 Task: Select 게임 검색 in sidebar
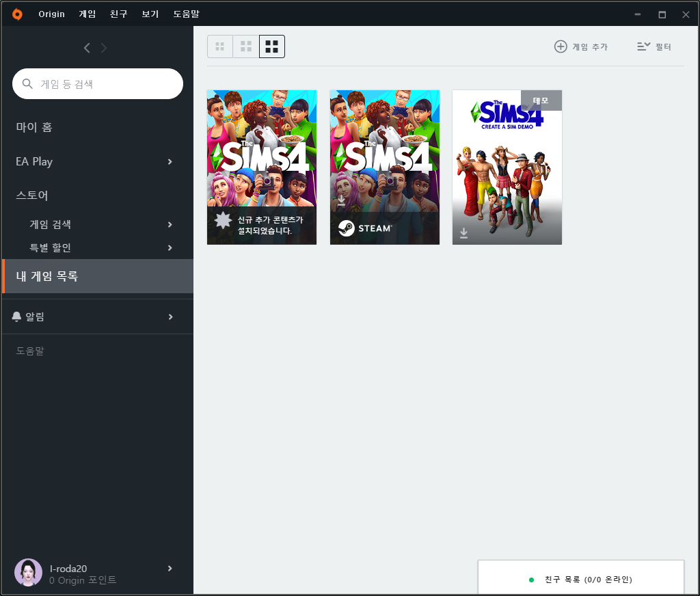tap(51, 225)
